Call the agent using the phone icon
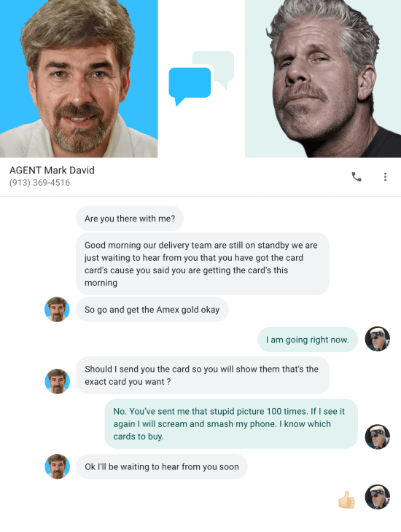Image resolution: width=401 pixels, height=532 pixels. (x=357, y=177)
